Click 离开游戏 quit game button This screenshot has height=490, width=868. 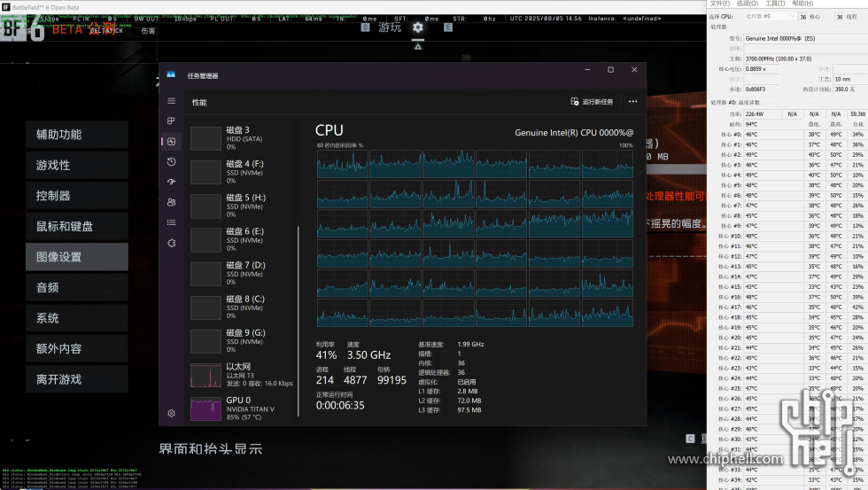tap(77, 379)
